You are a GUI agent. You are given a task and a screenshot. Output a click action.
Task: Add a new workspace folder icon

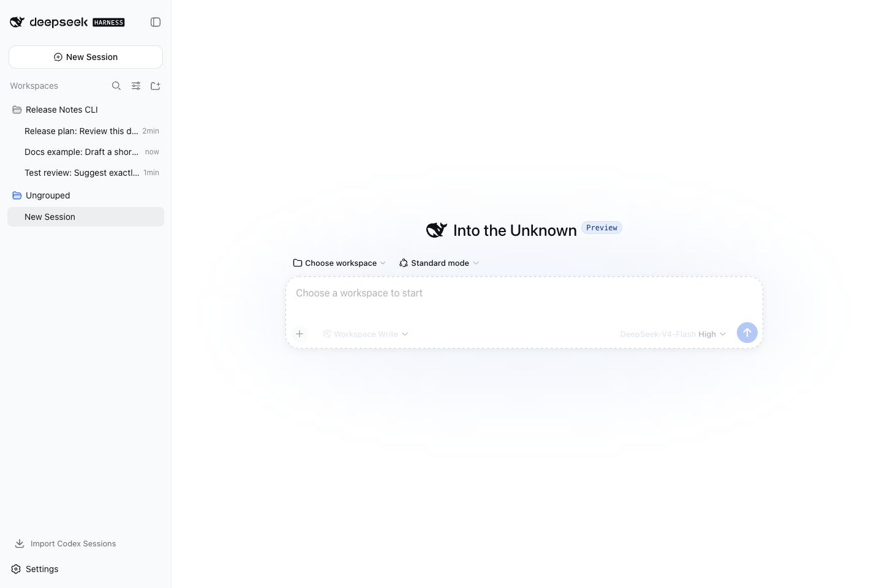(156, 86)
